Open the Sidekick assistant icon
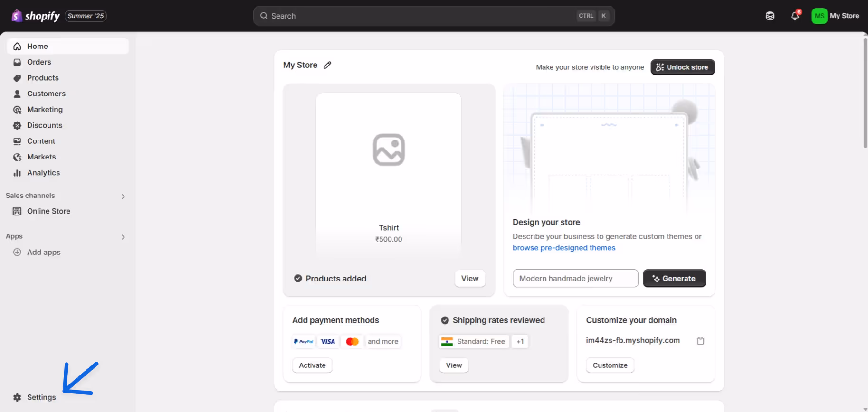Viewport: 868px width, 412px height. coord(770,16)
